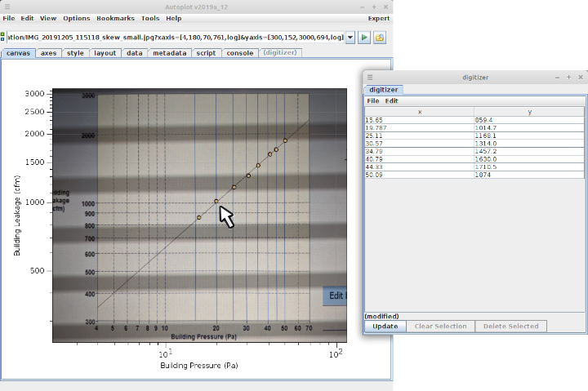Select table cell 1168.1
The image size is (588, 391).
tap(529, 136)
